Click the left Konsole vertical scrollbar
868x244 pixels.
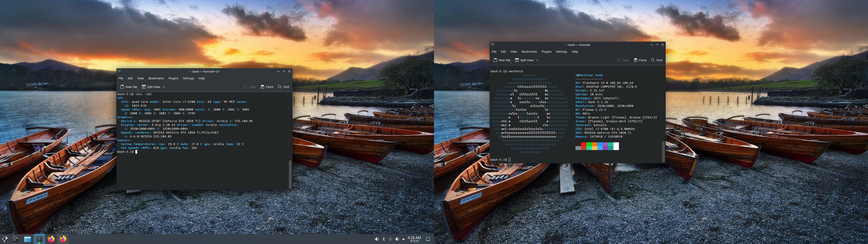click(290, 174)
